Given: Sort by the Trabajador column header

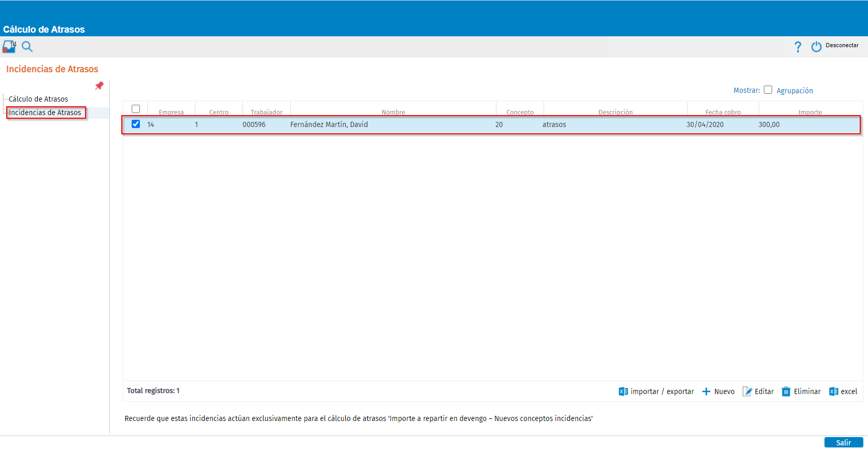Looking at the screenshot, I should pos(266,112).
